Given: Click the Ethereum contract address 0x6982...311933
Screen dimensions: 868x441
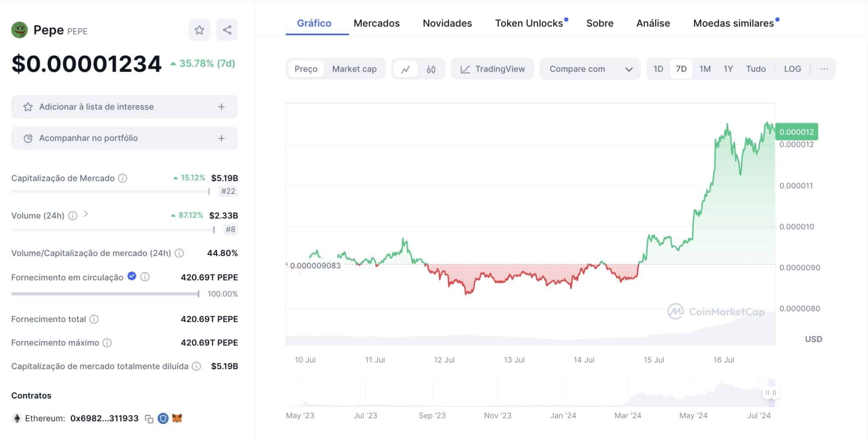Looking at the screenshot, I should point(104,419).
